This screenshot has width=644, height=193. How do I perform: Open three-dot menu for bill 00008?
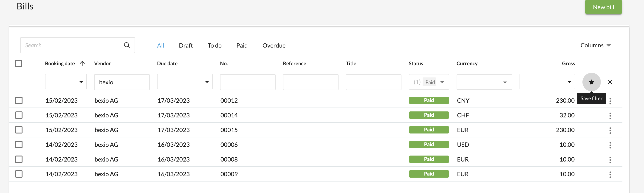[610, 160]
